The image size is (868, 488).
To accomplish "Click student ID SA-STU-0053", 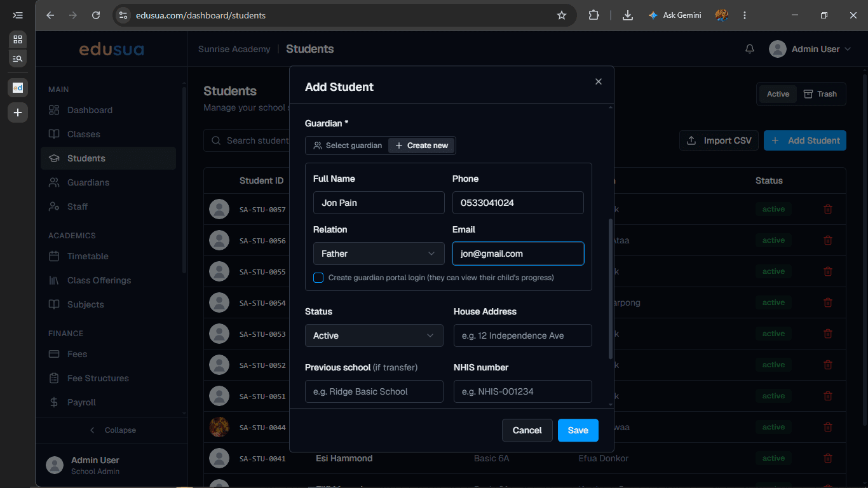I will tap(262, 334).
